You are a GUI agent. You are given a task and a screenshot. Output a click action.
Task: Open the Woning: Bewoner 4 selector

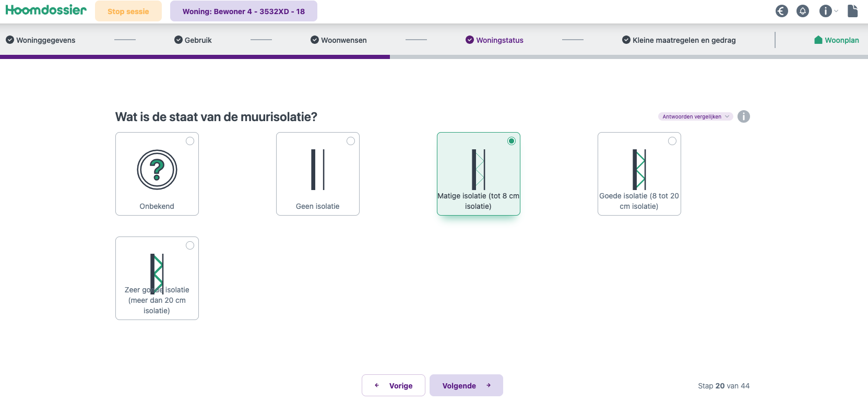(243, 11)
